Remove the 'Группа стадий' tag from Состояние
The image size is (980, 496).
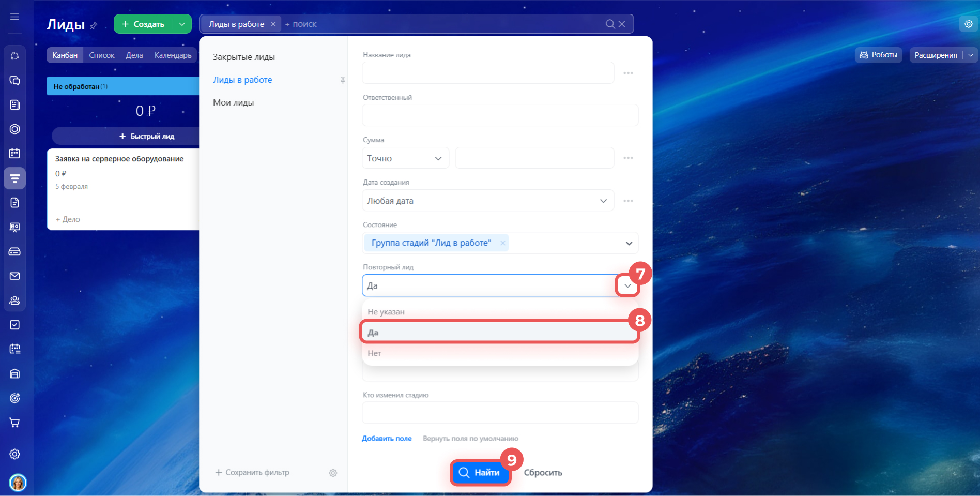502,243
